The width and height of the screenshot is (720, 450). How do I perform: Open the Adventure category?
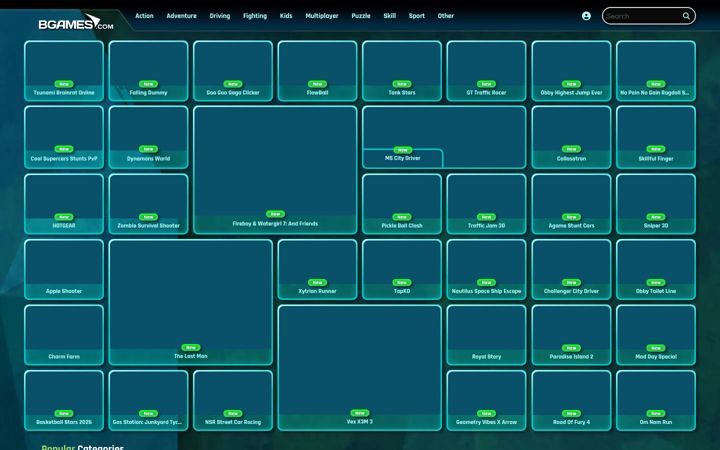click(x=181, y=16)
